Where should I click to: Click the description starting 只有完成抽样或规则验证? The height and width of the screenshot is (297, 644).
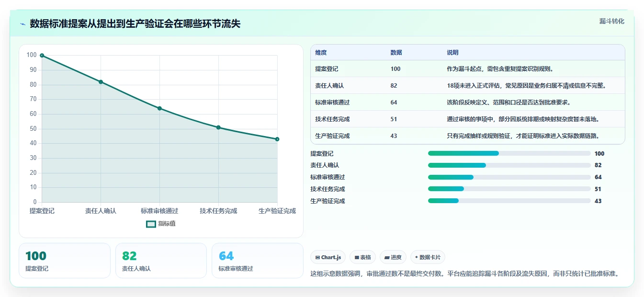(x=523, y=136)
